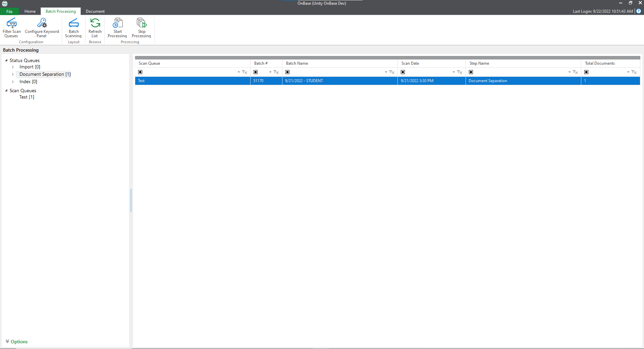Click the Options control at bottom left
Screen dimensions: 644x349
[16, 341]
